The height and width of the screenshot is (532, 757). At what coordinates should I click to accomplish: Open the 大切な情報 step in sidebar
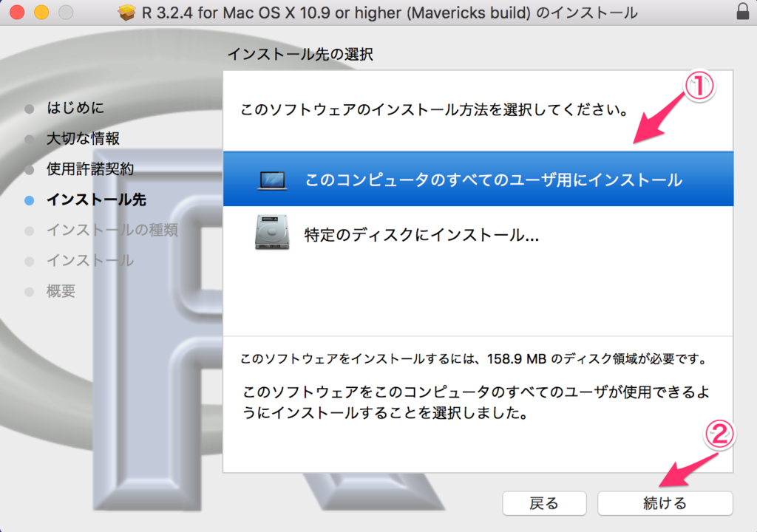coord(83,139)
